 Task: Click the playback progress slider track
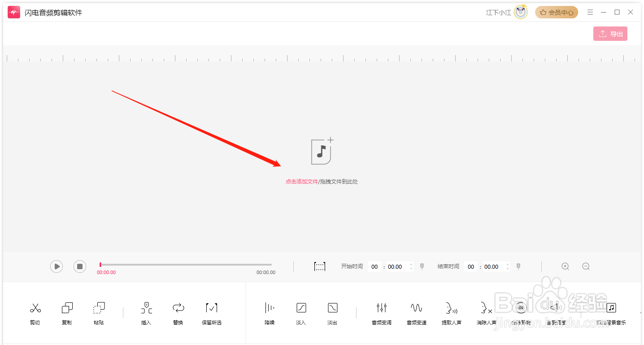[186, 265]
